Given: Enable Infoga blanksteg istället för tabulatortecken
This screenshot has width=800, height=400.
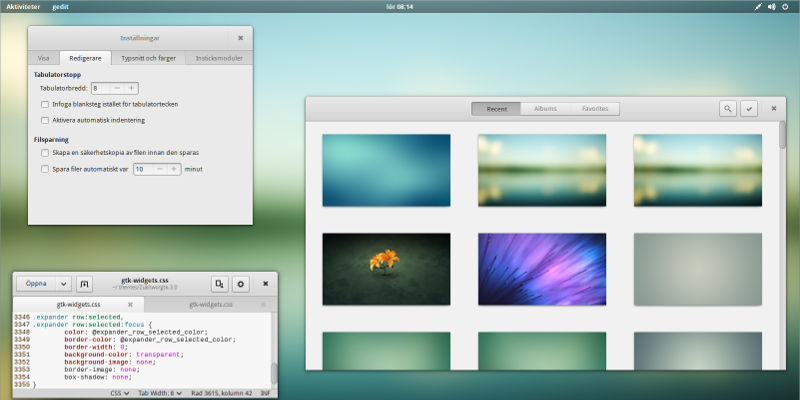Looking at the screenshot, I should (45, 104).
